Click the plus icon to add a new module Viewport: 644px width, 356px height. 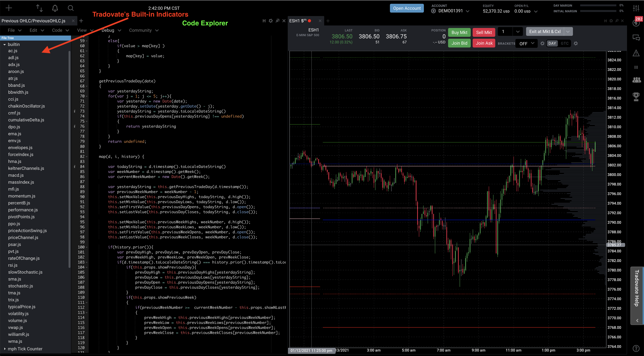click(9, 8)
